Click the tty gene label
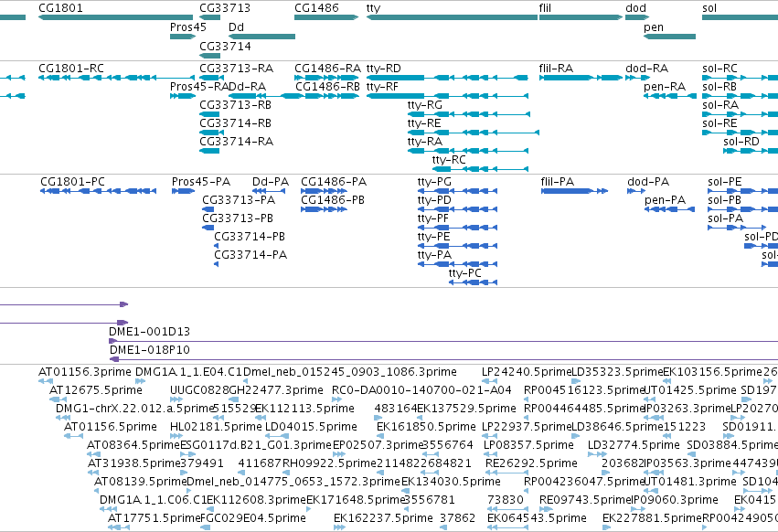 point(373,8)
